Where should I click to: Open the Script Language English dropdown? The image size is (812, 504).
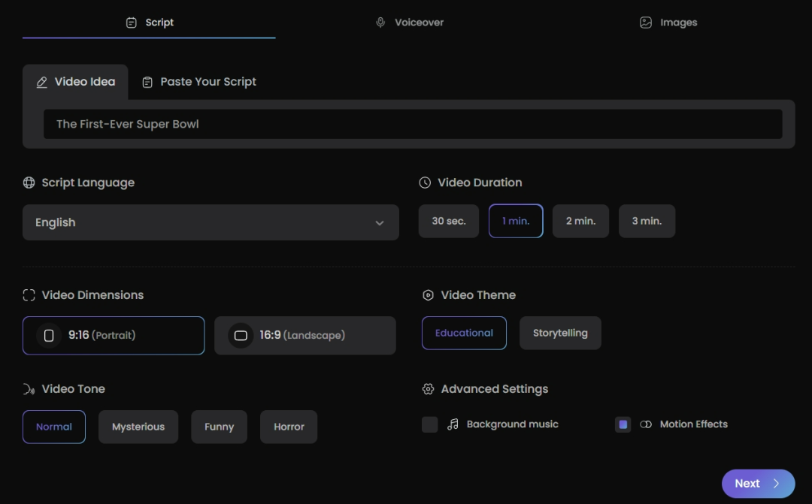[x=211, y=222]
